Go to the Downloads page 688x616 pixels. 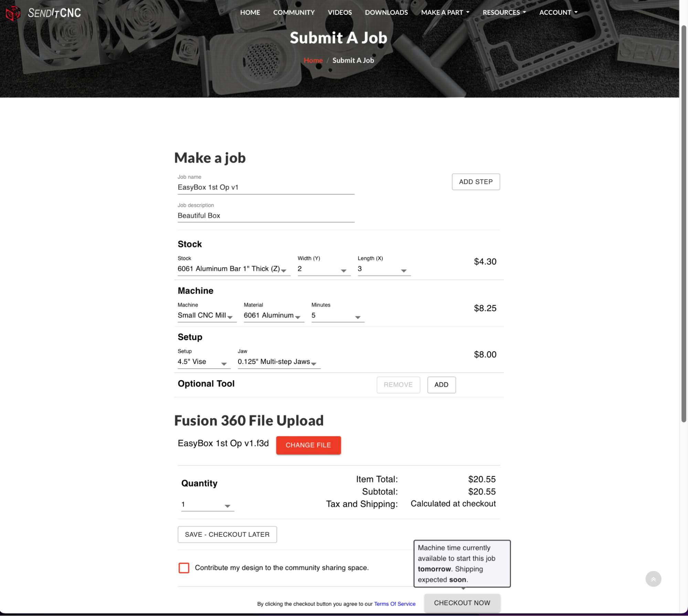(386, 12)
